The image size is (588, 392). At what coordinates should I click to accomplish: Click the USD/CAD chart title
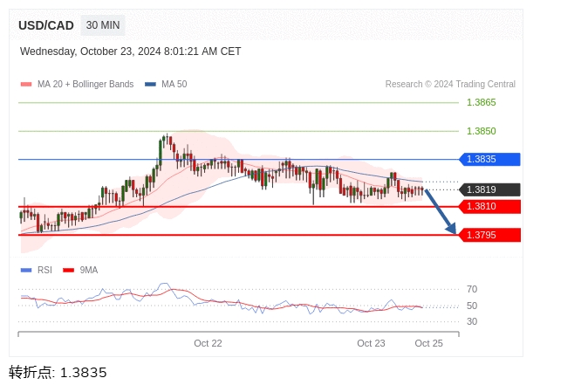point(46,25)
